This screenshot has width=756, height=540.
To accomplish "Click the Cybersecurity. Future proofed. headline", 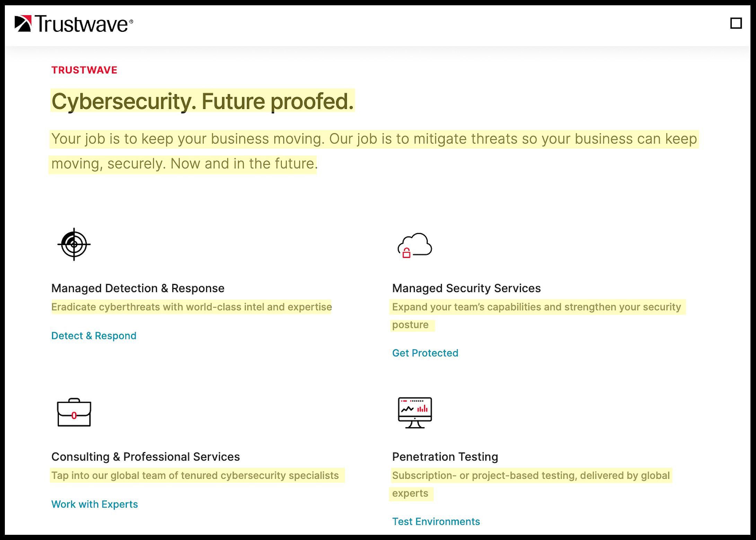I will [203, 101].
